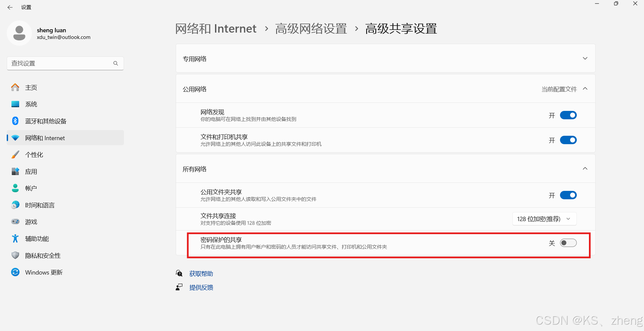This screenshot has height=331, width=644.
Task: Click the user profile avatar picture
Action: pyautogui.click(x=19, y=33)
